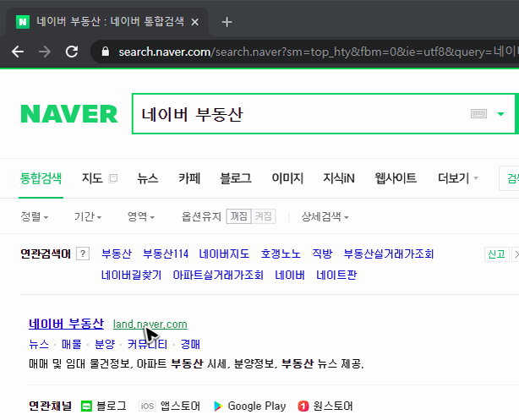519x420 pixels.
Task: Click the 원스토어 red icon
Action: (303, 406)
